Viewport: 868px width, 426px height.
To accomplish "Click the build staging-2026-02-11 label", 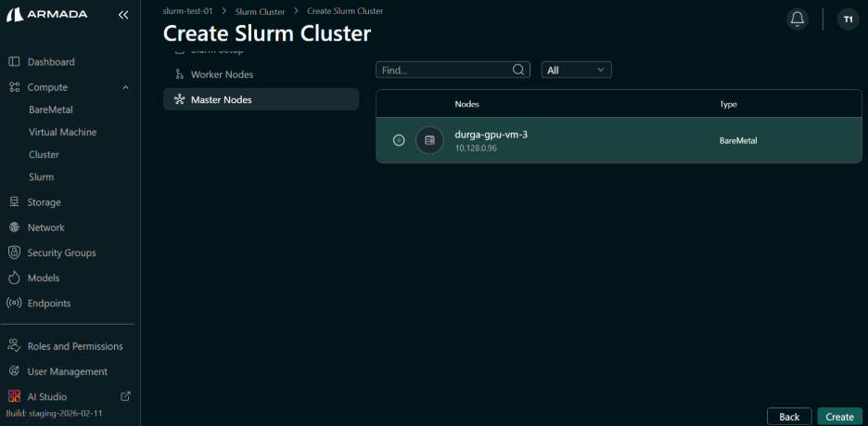I will coord(54,413).
